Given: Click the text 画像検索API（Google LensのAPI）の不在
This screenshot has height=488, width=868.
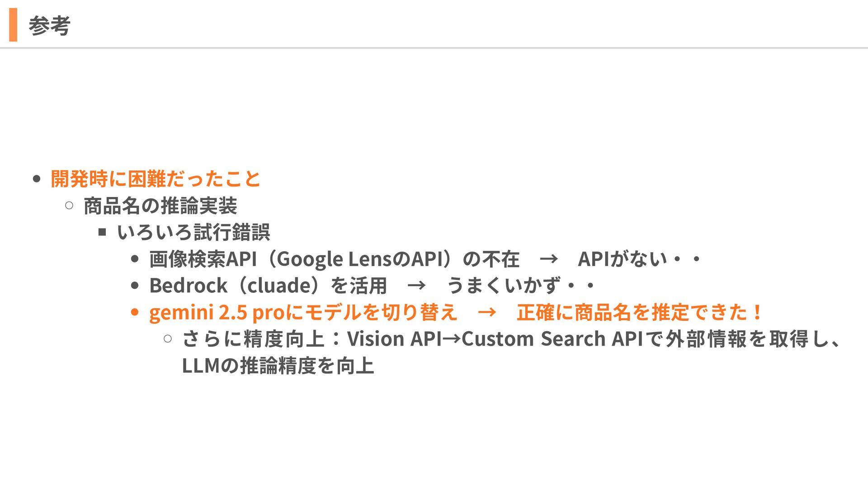Looking at the screenshot, I should click(x=334, y=259).
